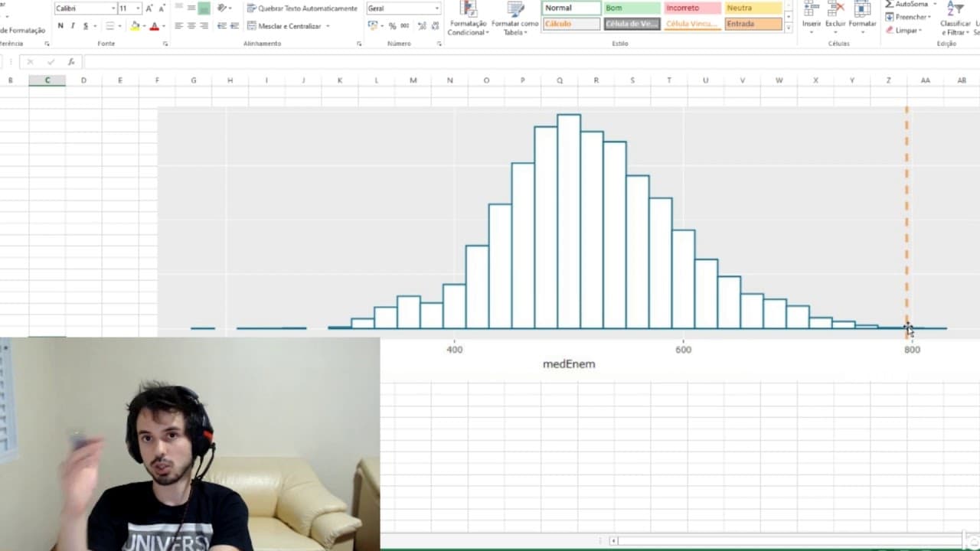Viewport: 980px width, 551px height.
Task: Apply the Entrada cell style
Action: (x=753, y=24)
